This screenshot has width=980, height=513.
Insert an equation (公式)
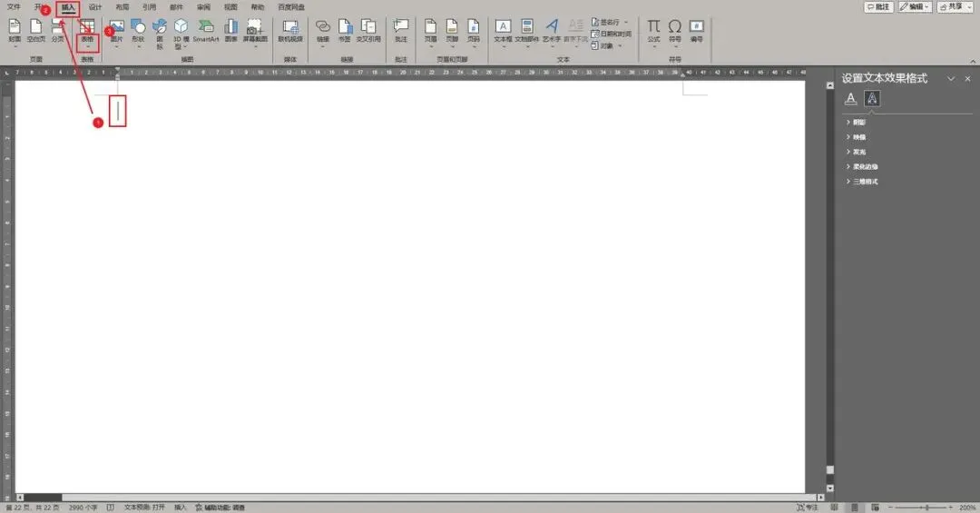click(x=653, y=33)
